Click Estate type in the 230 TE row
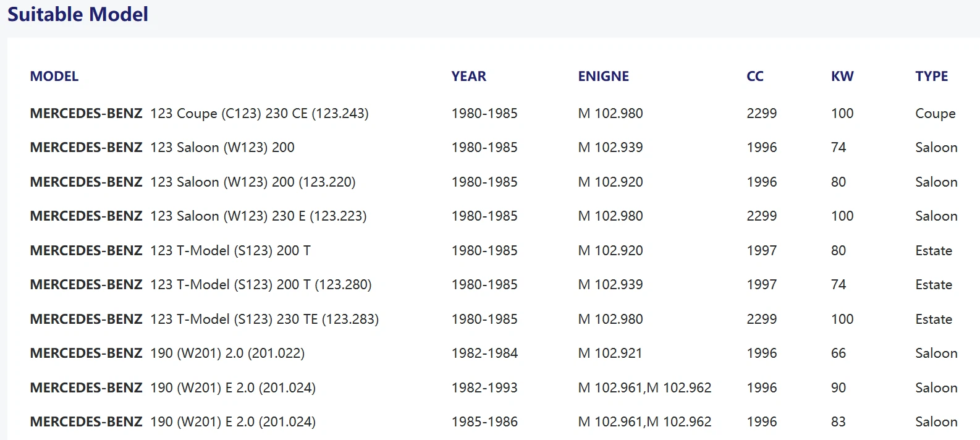Screen dimensions: 980x440 pyautogui.click(x=934, y=319)
